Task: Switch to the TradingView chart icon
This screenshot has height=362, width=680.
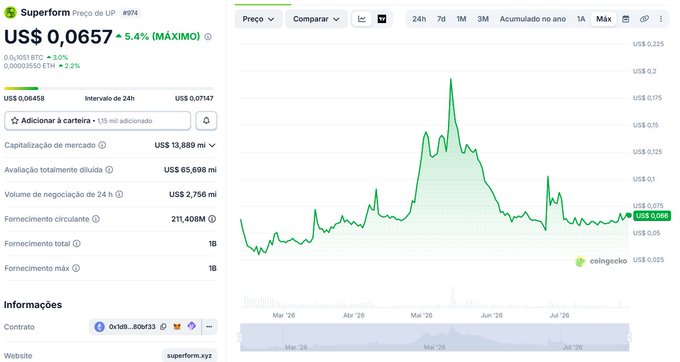Action: point(382,19)
